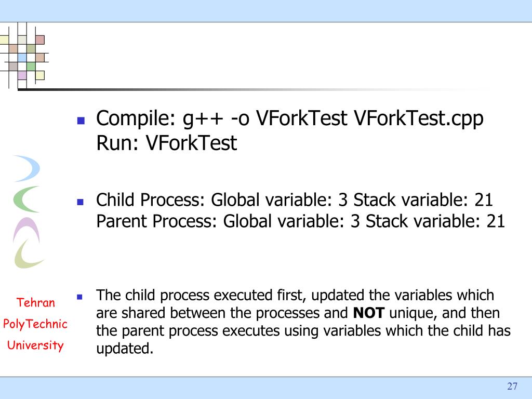The height and width of the screenshot is (399, 532).
Task: Click the Child Process output line
Action: 295,200
